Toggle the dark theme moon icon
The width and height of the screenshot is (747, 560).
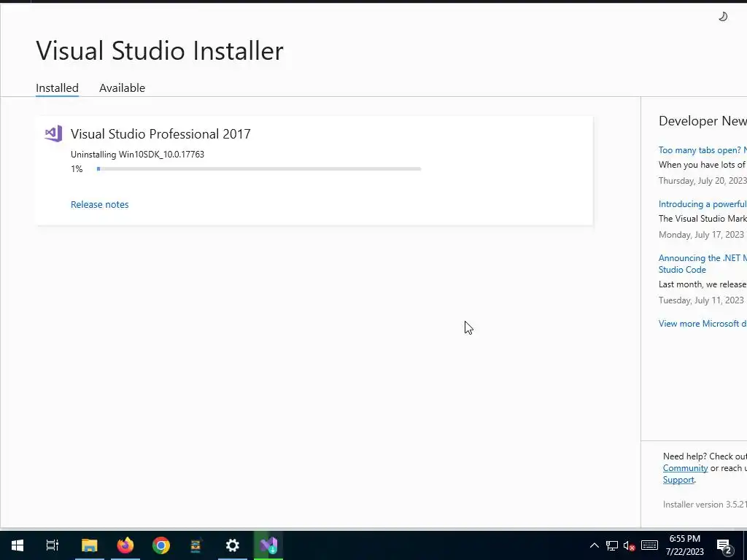coord(723,17)
